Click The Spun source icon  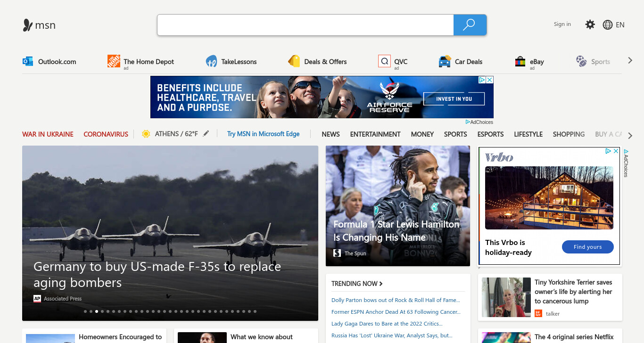click(x=337, y=253)
